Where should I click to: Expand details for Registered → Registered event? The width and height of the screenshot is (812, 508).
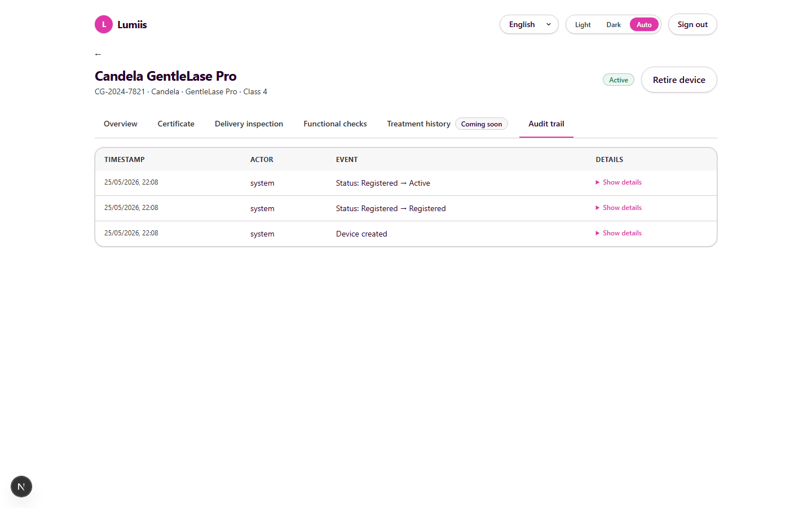tap(619, 208)
